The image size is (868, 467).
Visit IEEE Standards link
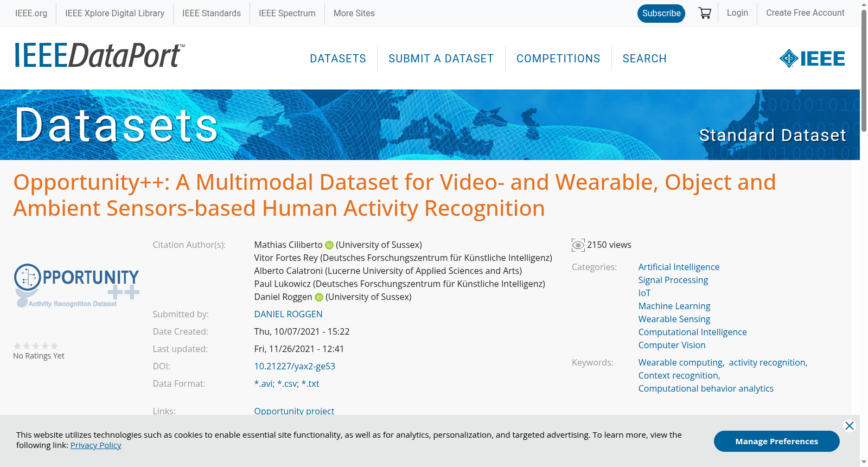pos(212,13)
